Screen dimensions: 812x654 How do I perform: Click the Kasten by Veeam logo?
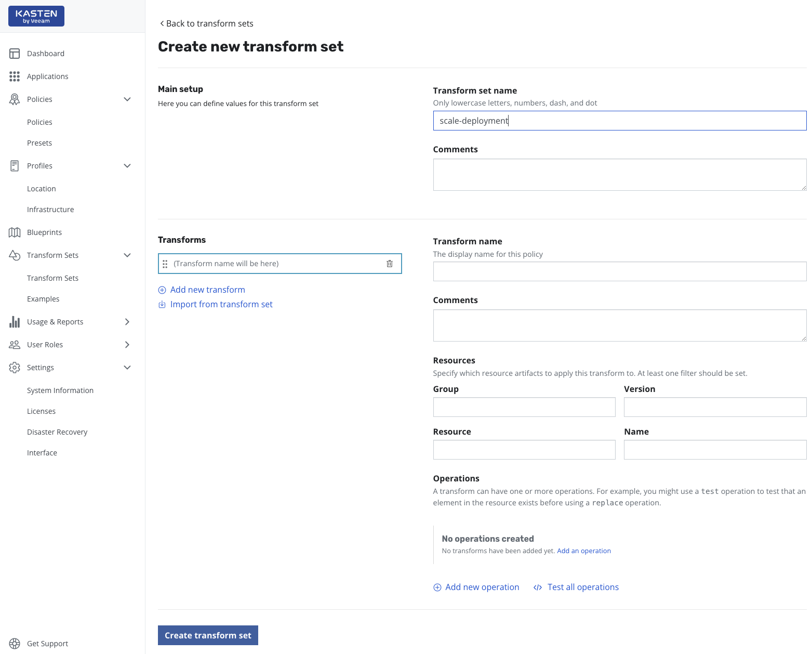[x=36, y=16]
